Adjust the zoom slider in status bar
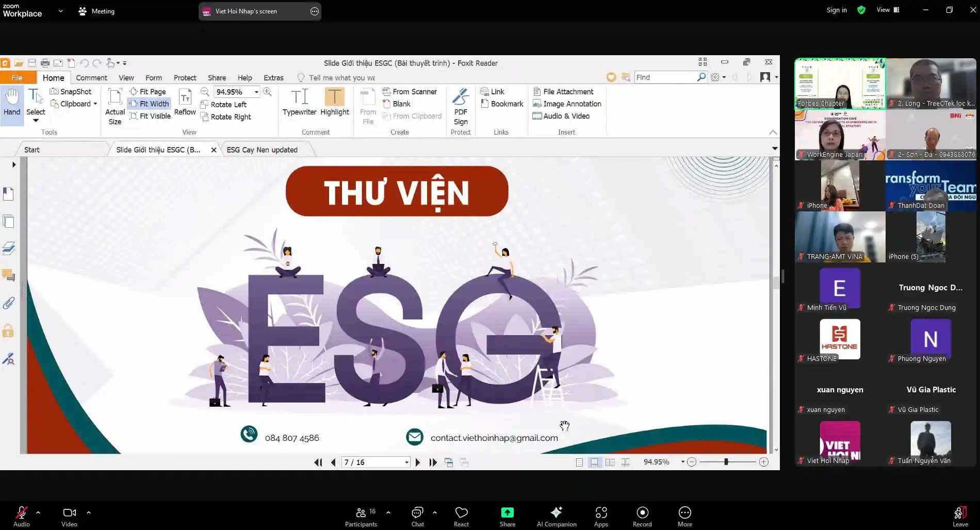 click(x=726, y=462)
